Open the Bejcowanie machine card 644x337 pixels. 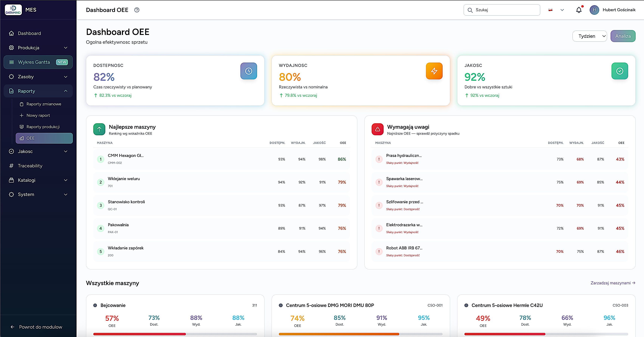175,316
